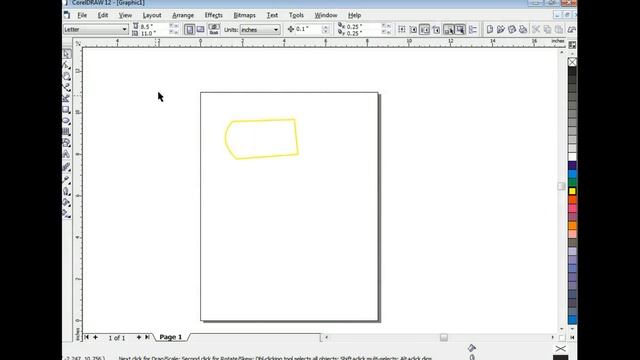Select the Ellipse tool
The height and width of the screenshot is (360, 640).
(67, 121)
